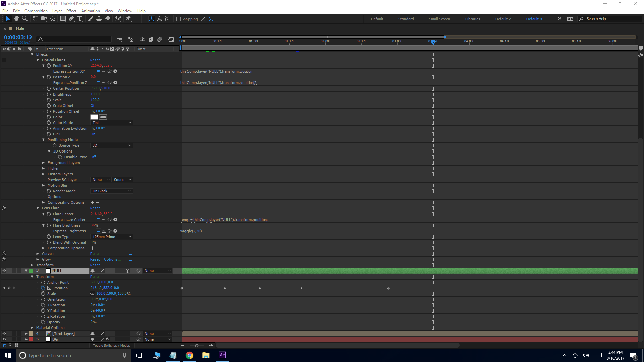Select the Unified Camera tool

[44, 19]
